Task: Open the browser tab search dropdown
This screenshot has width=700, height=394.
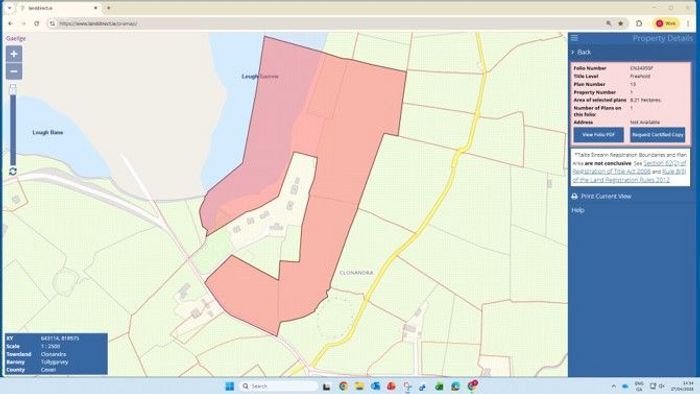Action: coord(9,8)
